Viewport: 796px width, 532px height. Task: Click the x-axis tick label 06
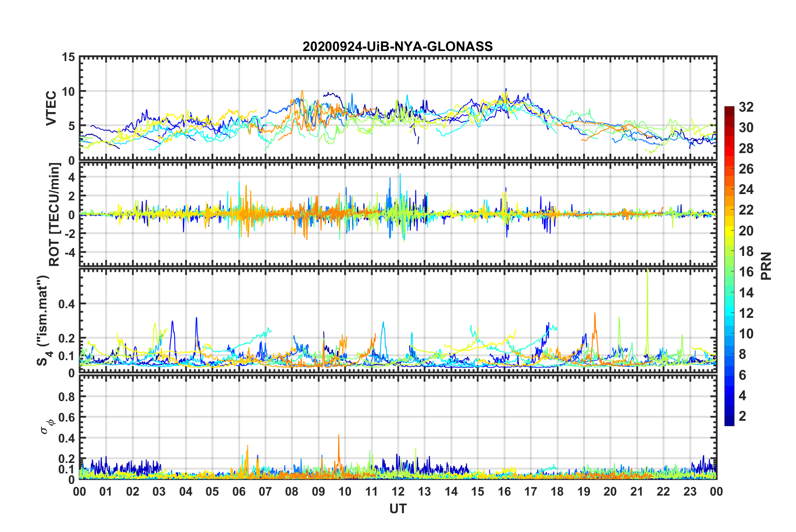point(239,491)
